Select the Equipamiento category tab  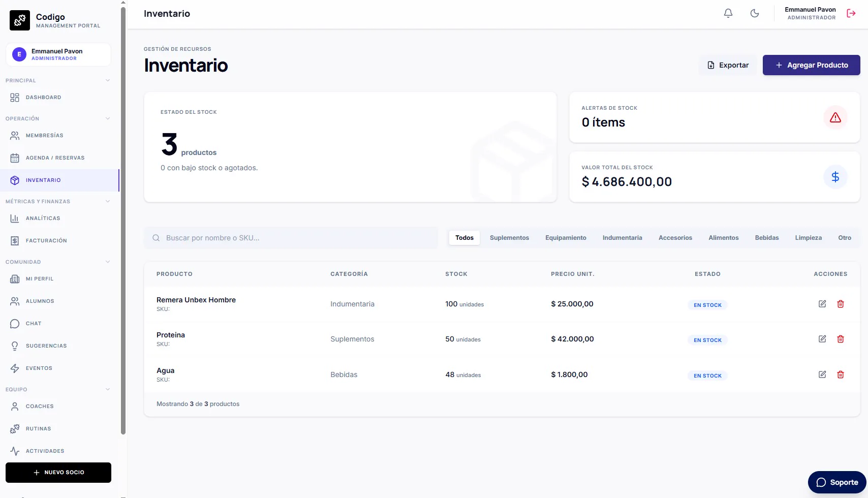(x=566, y=238)
